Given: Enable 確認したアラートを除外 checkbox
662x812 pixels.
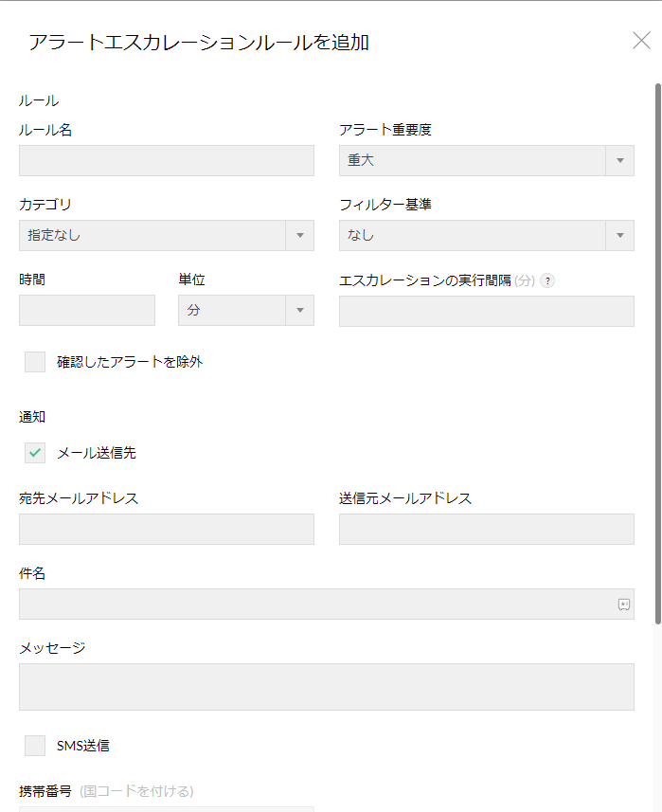Looking at the screenshot, I should (x=35, y=362).
